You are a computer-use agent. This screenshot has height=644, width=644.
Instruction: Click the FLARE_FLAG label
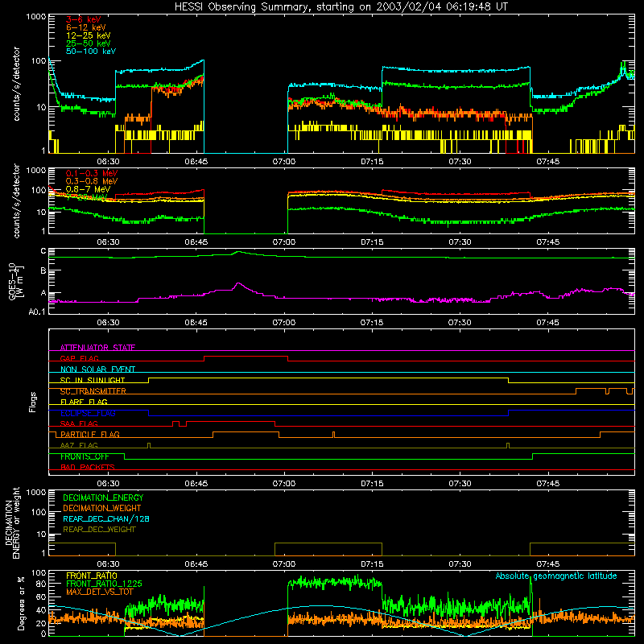coord(84,402)
